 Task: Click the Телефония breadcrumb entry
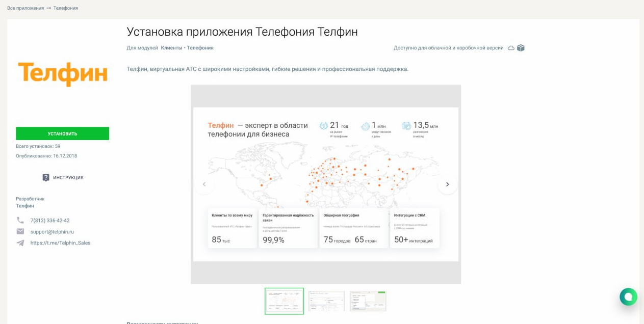(x=66, y=8)
